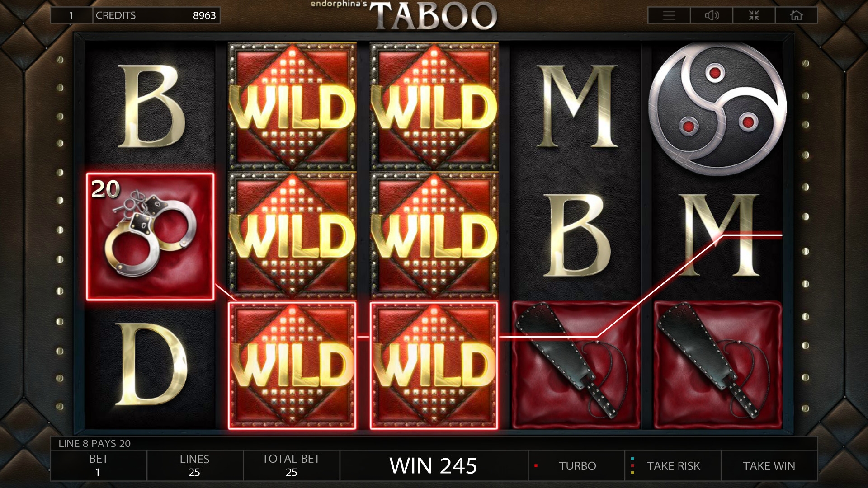Click the WIN 245 display
Image resolution: width=868 pixels, height=488 pixels.
coord(434,466)
